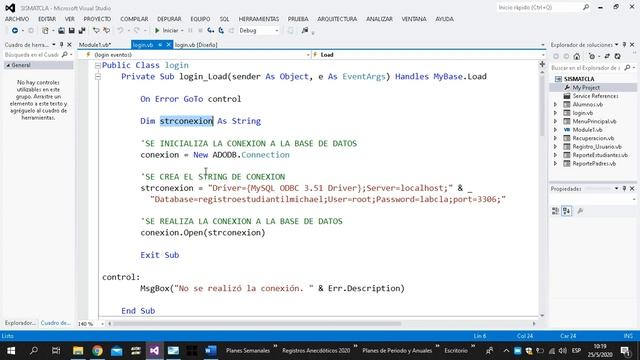Open the ARQUITECTURA menu
The image size is (640, 360).
(x=337, y=19)
